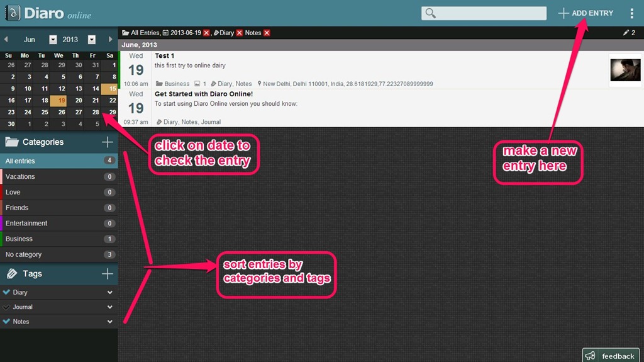Select the No category item

[x=59, y=254]
